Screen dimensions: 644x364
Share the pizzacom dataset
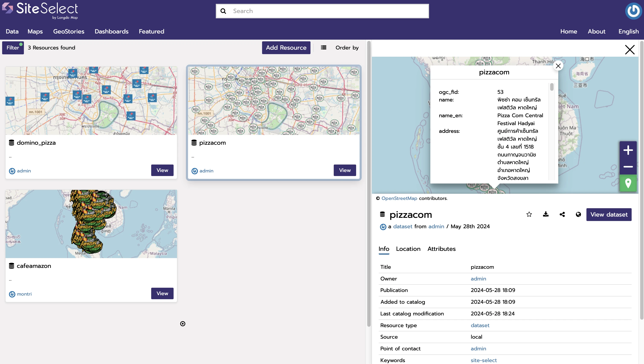(562, 214)
